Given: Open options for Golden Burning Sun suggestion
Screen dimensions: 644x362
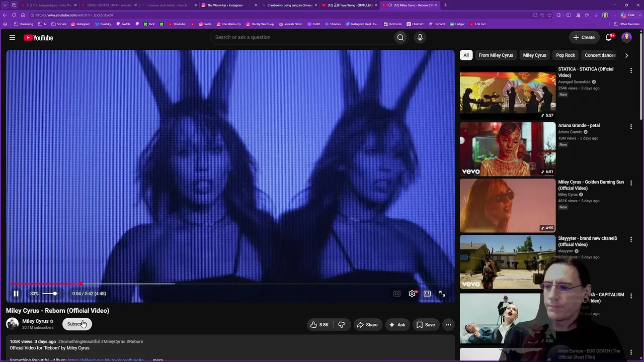Looking at the screenshot, I should point(631,183).
